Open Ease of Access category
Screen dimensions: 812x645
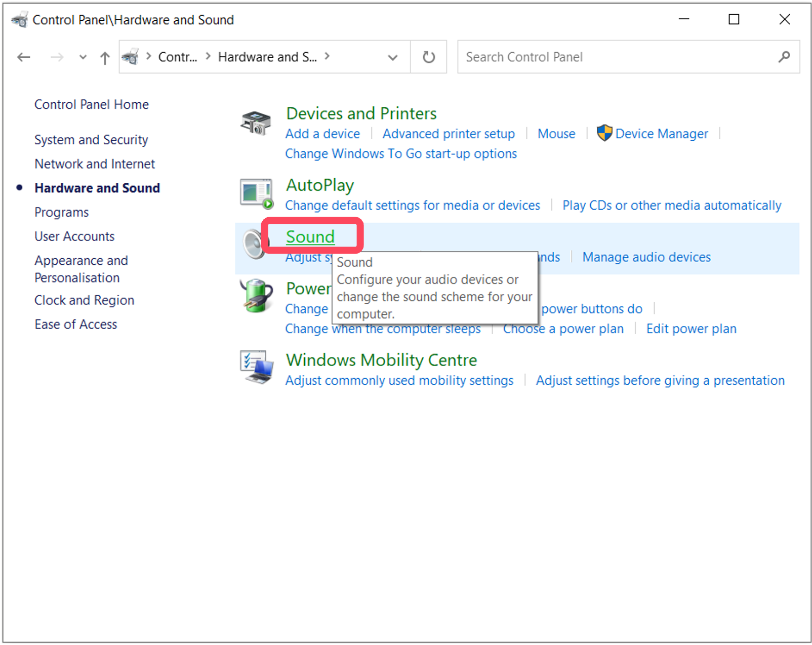pyautogui.click(x=76, y=325)
